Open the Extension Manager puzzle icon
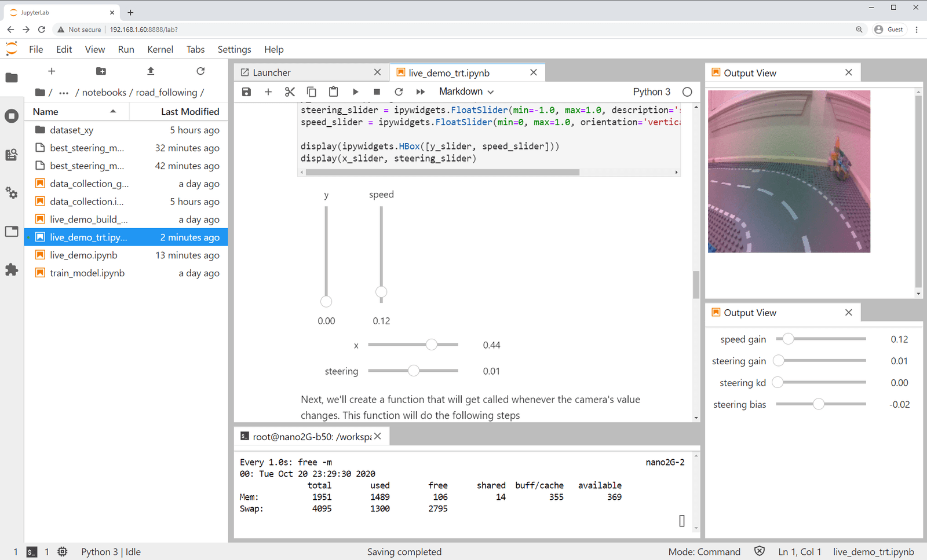The image size is (927, 560). point(12,269)
